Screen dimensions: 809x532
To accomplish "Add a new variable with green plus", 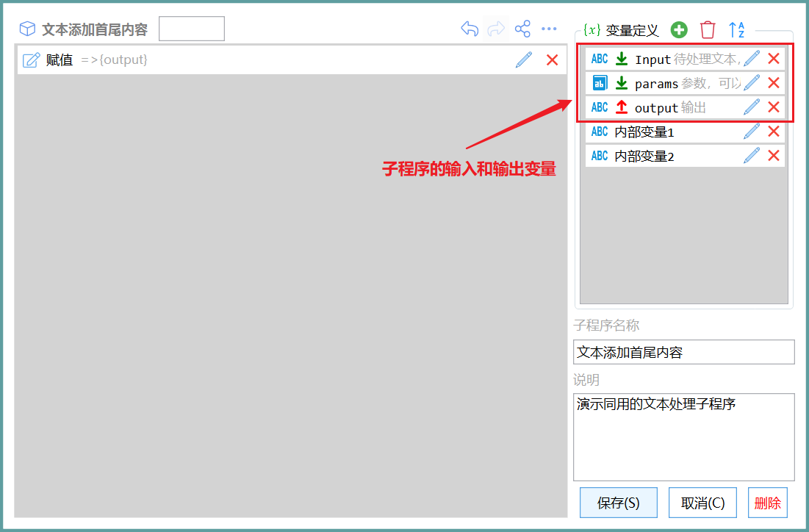I will [679, 30].
